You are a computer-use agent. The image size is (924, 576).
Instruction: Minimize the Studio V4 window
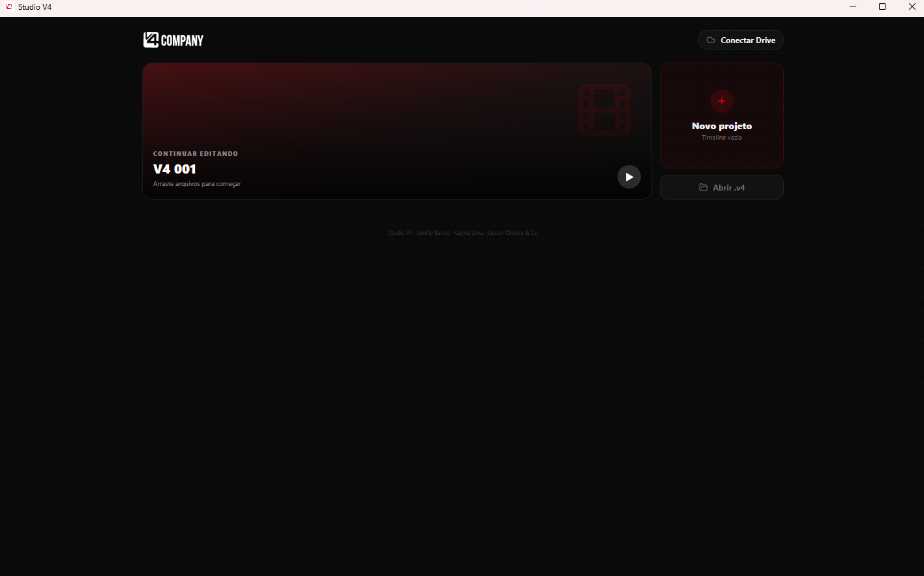(853, 7)
